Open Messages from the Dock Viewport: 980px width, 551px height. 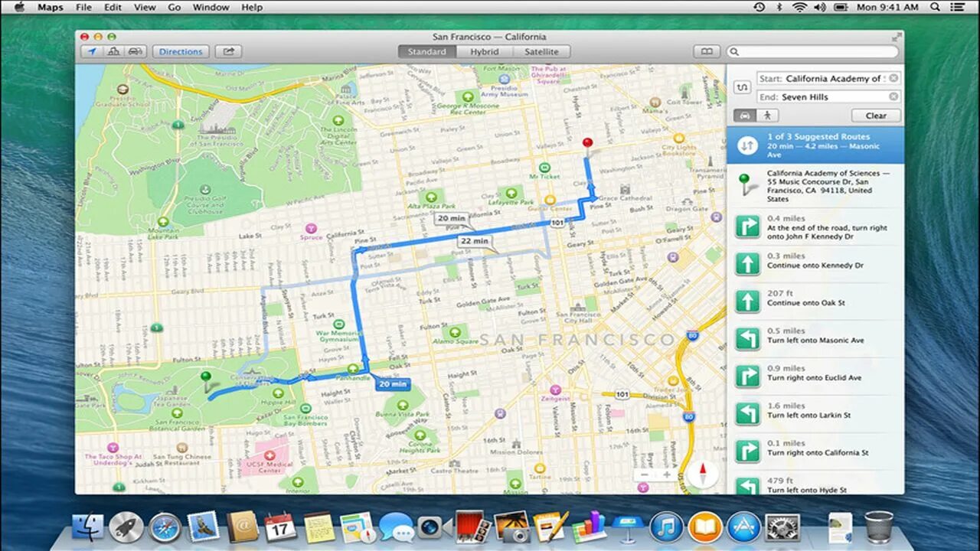[x=396, y=527]
